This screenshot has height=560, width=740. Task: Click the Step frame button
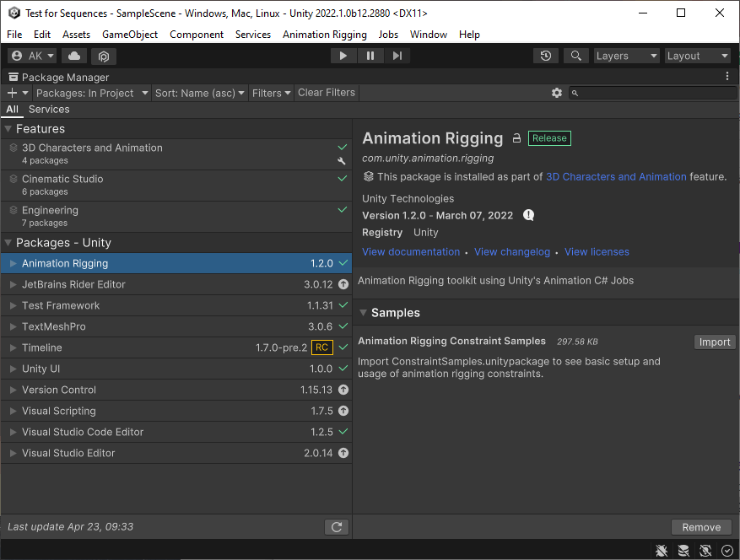pyautogui.click(x=397, y=56)
